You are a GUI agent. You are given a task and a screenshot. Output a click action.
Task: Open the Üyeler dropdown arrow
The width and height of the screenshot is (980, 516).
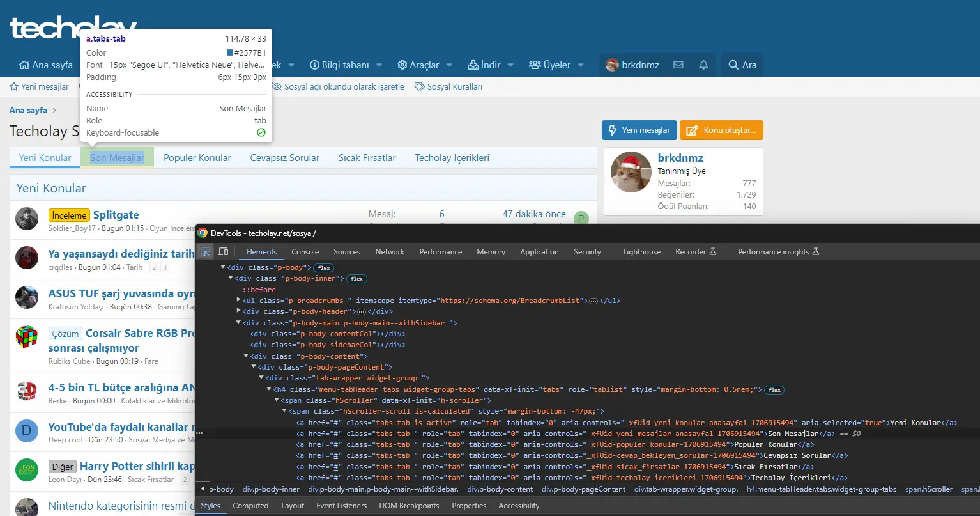[x=581, y=65]
